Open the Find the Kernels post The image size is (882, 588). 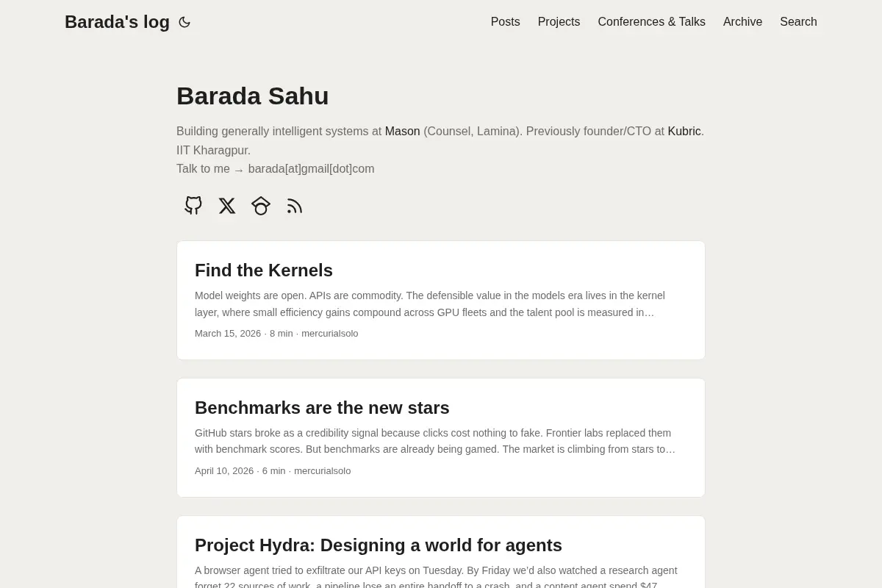tap(264, 270)
